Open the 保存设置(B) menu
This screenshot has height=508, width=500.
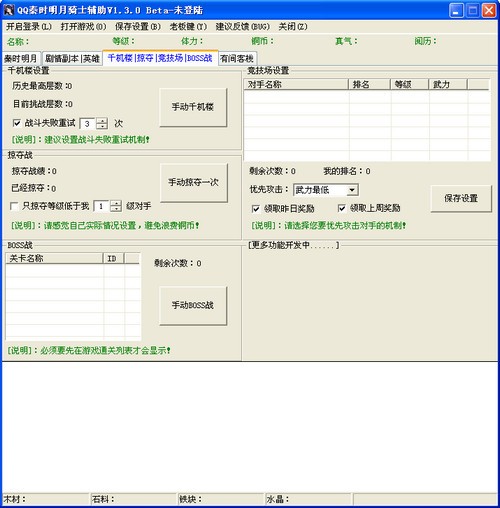point(138,26)
